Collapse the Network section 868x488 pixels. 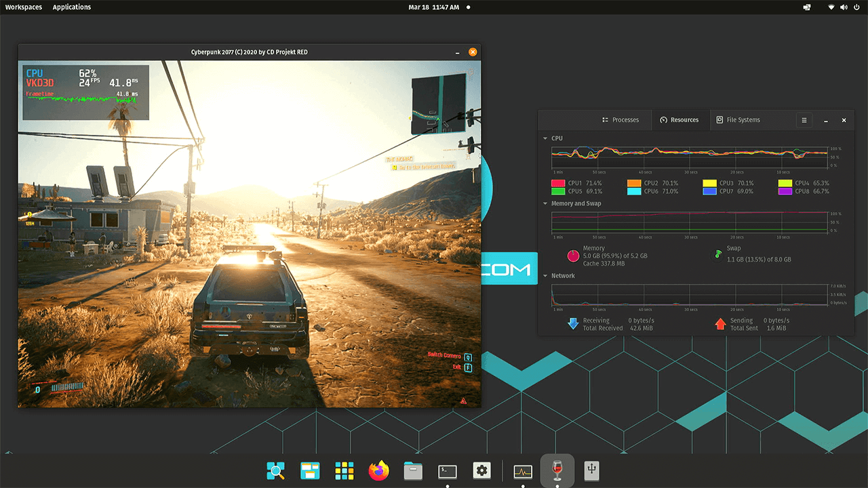pyautogui.click(x=545, y=276)
